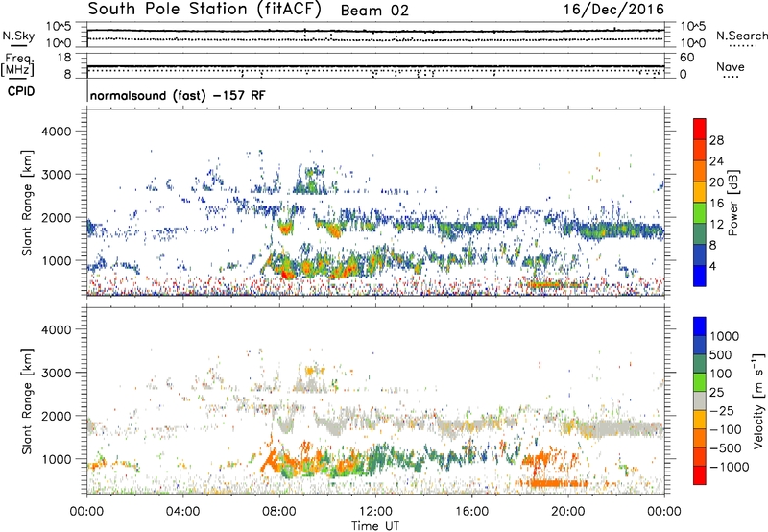This screenshot has width=768, height=532.
Task: Click the '12:00' time axis label
Action: click(375, 512)
